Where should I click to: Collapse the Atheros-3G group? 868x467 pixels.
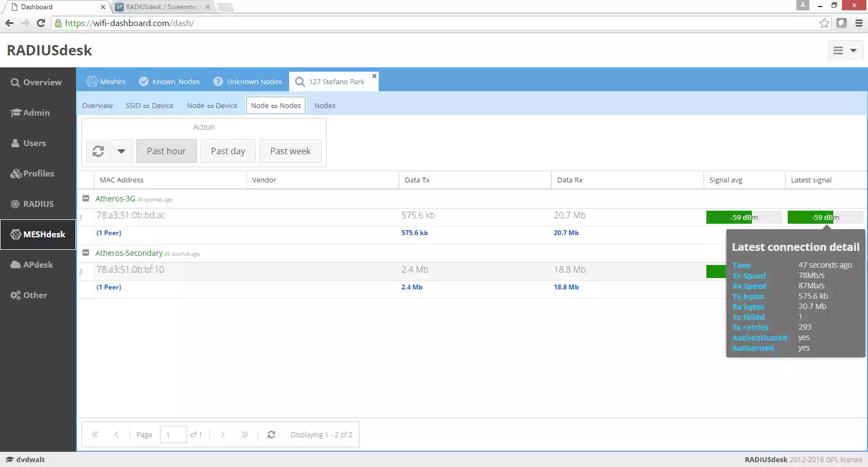point(86,199)
